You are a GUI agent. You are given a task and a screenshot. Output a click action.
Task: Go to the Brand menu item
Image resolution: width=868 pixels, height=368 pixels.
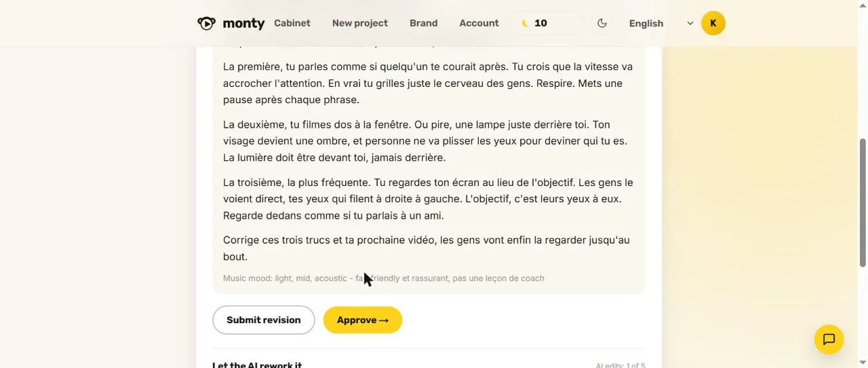[424, 23]
